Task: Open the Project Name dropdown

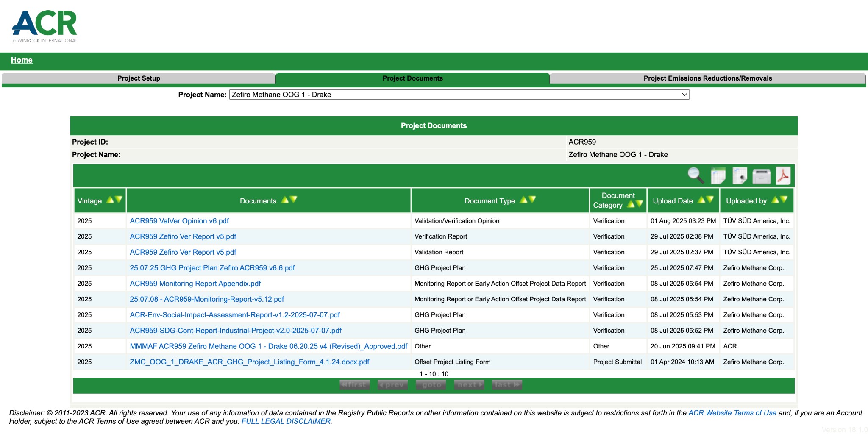Action: (x=459, y=95)
